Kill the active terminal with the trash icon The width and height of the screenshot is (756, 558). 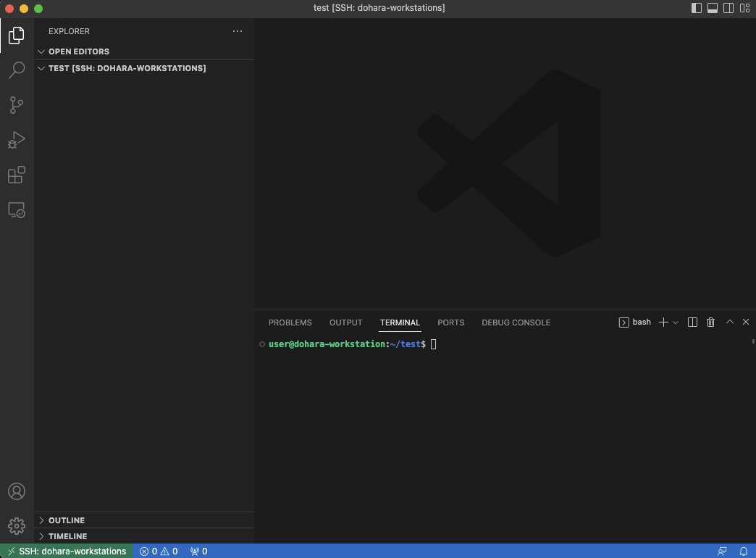710,322
